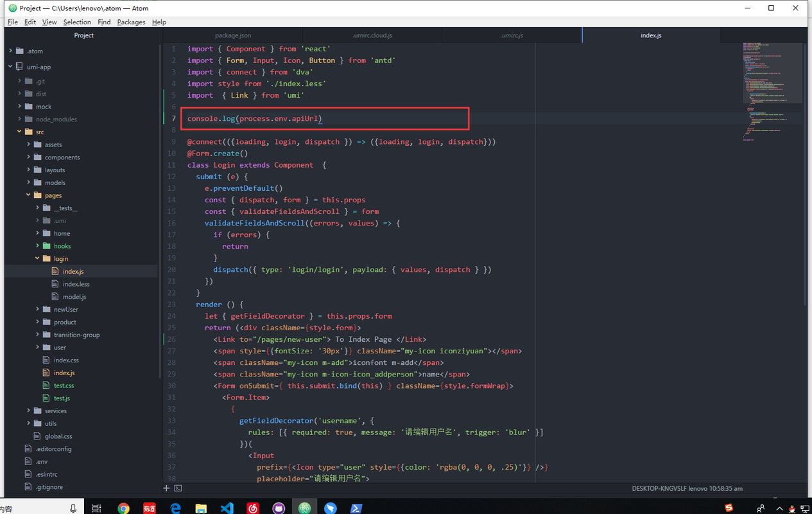Select the Project panel tab
The height and width of the screenshot is (514, 812).
(x=83, y=35)
